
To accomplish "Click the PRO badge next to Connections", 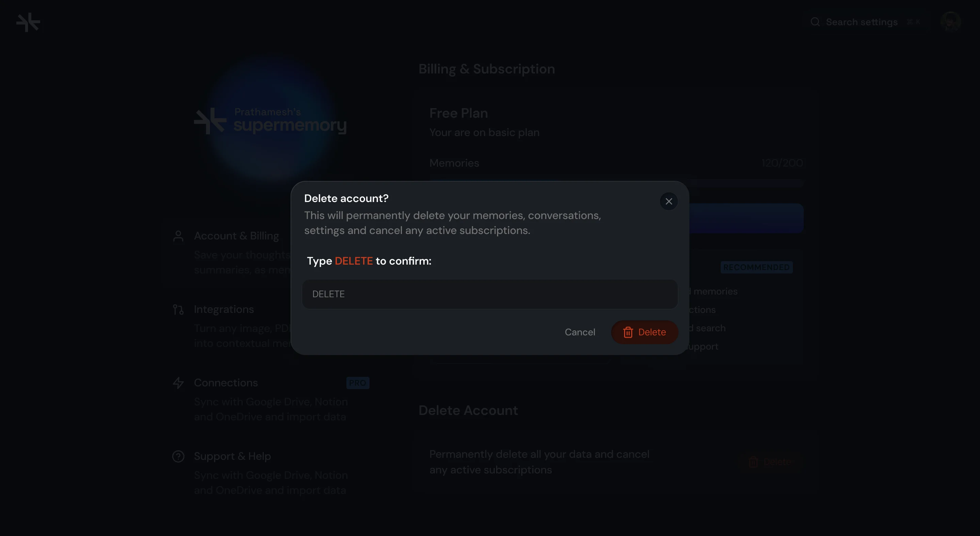I will [x=357, y=383].
